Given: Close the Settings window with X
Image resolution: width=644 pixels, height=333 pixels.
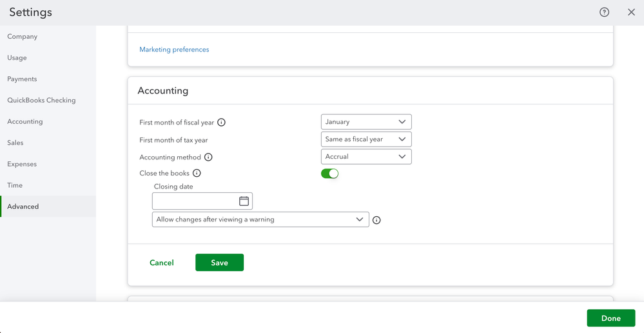Looking at the screenshot, I should coord(631,12).
